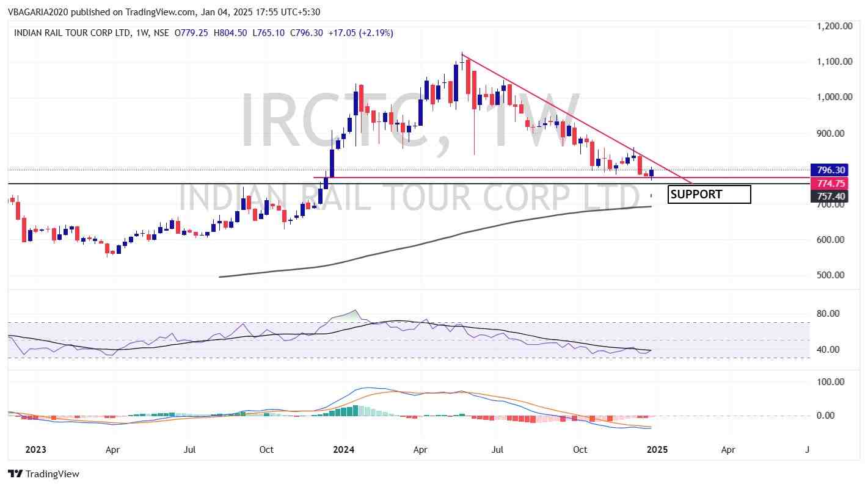868x487 pixels.
Task: Click the 2024 time axis label
Action: click(344, 450)
